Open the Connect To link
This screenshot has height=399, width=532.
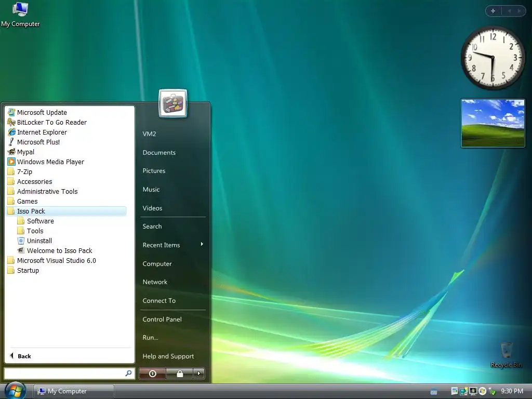tap(159, 301)
